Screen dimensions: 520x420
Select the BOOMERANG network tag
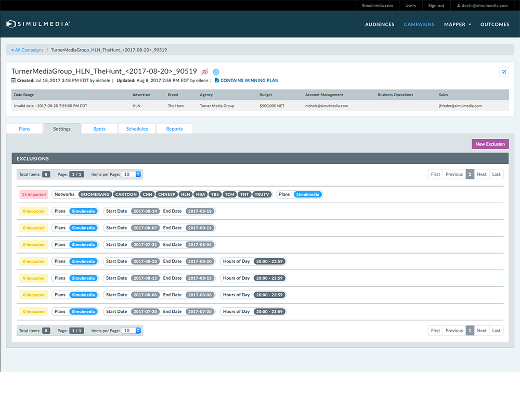(x=95, y=194)
